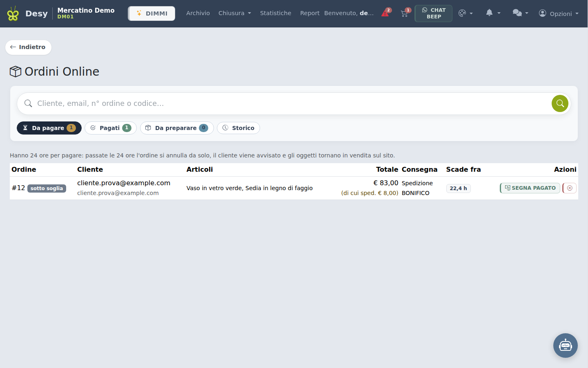Screen dimensions: 588x368
Task: Click the shipping cost note € 8,00
Action: point(370,193)
